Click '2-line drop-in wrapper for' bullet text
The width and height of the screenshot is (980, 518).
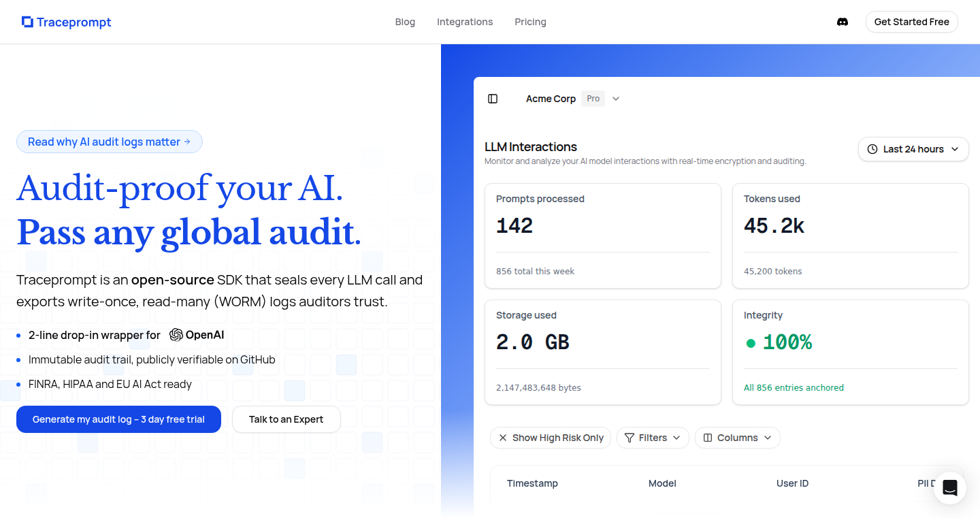click(95, 335)
